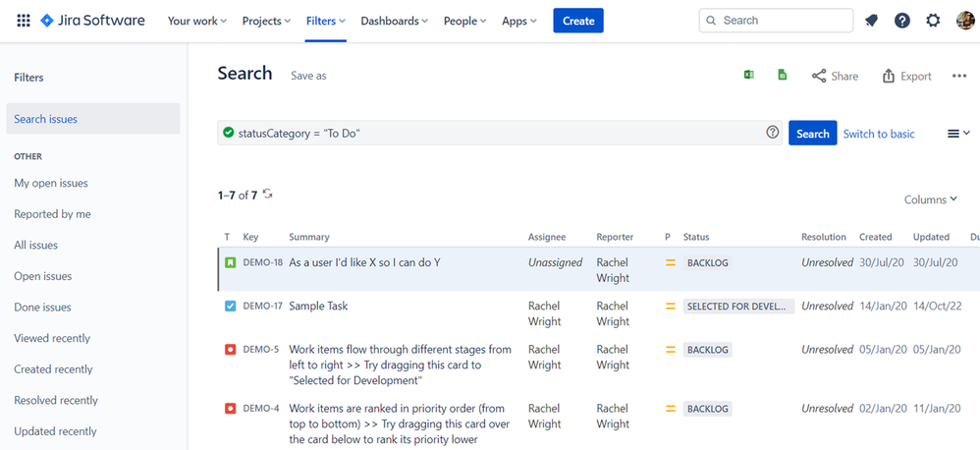This screenshot has width=980, height=450.
Task: Click the blue Create button
Action: tap(578, 21)
